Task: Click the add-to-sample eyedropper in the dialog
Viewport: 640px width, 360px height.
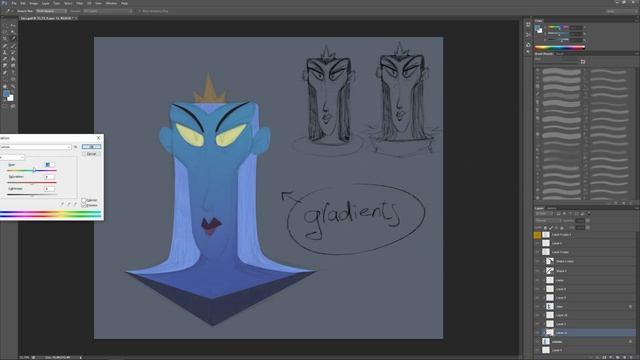Action: [x=69, y=204]
